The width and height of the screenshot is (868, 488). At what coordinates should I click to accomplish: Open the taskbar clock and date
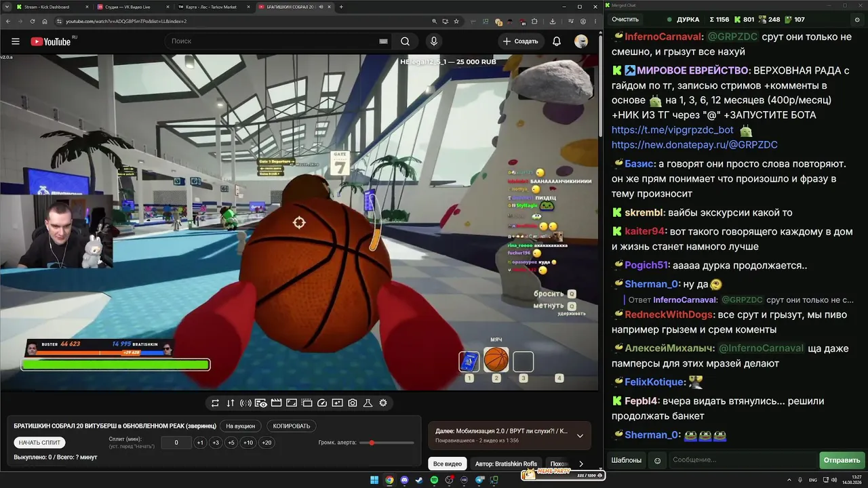850,480
